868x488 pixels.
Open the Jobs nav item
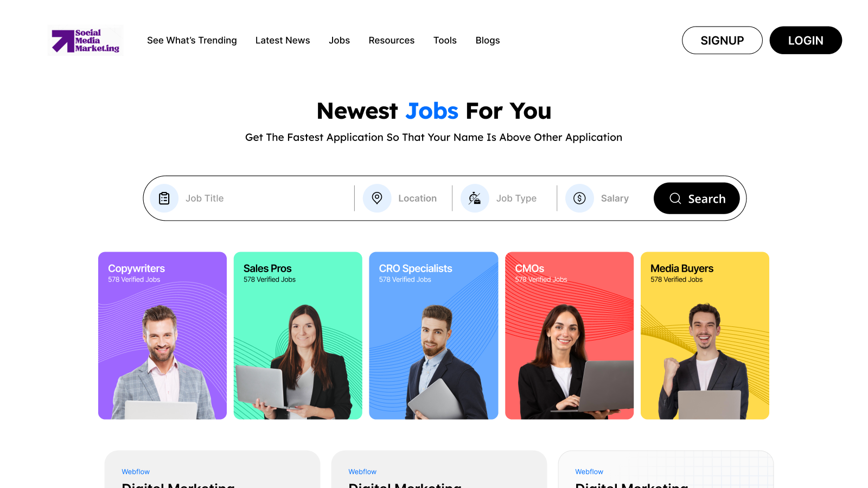(339, 41)
